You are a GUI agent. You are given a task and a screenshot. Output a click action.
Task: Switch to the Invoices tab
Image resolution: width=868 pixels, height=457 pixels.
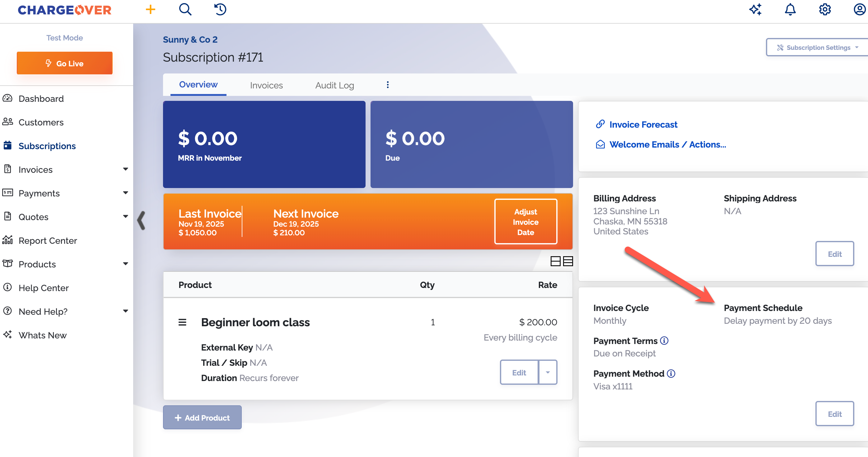(266, 85)
